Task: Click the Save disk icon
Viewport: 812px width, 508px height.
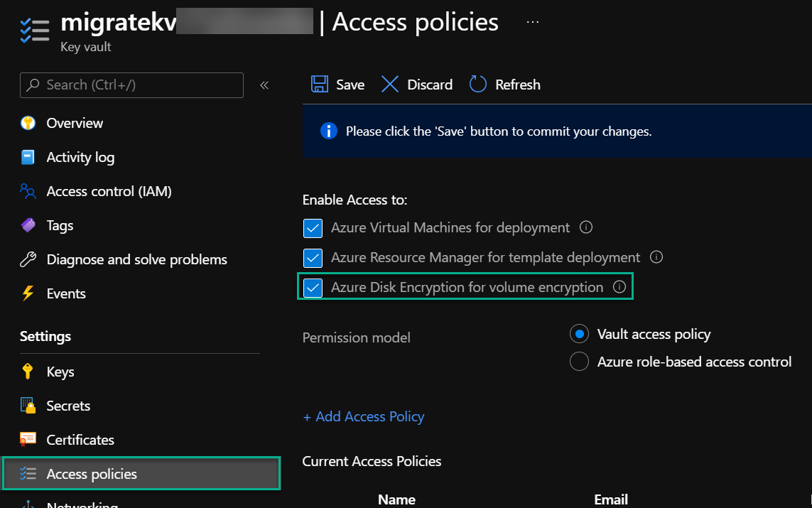Action: (320, 84)
